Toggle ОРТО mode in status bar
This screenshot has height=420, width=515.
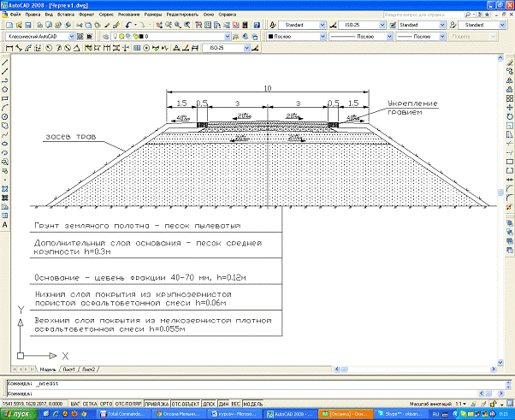tap(107, 401)
